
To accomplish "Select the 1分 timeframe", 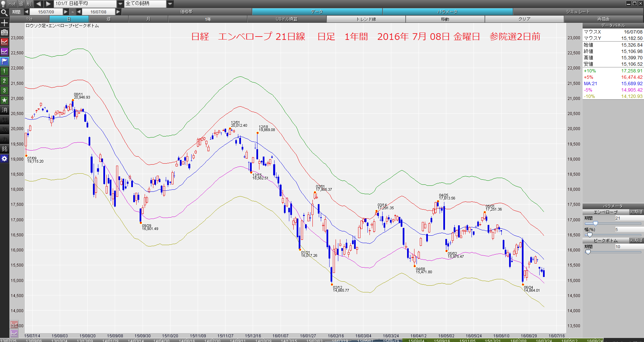I will (29, 19).
